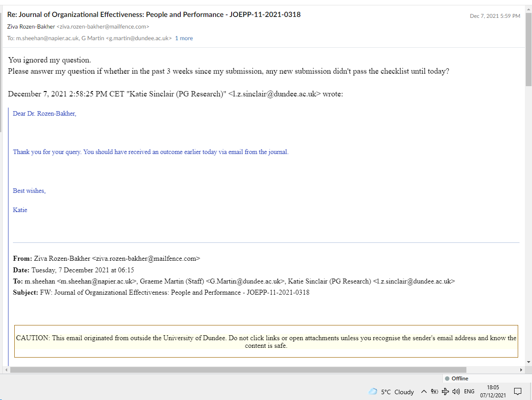Click the sentence beginning 'Please answer my question'
The height and width of the screenshot is (400, 532).
pos(229,71)
